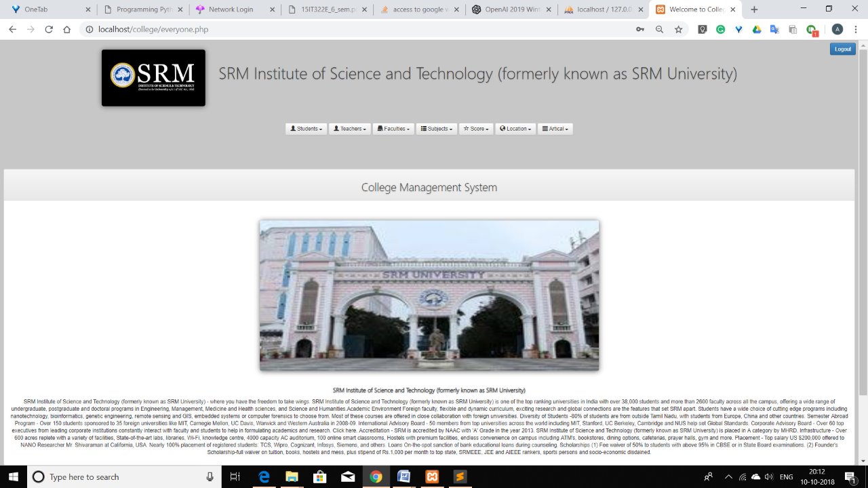Open the Subjects dropdown menu
Viewport: 868px width, 488px height.
pos(436,128)
